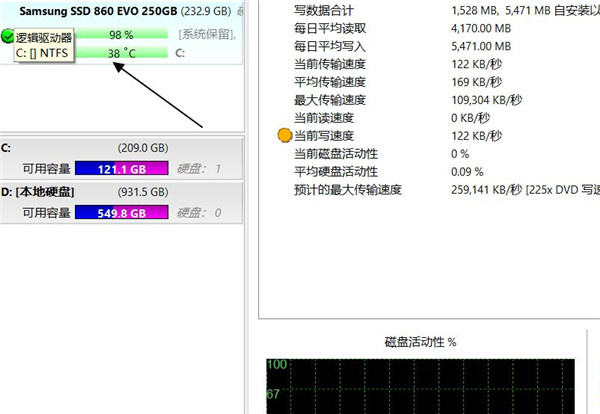Click the 每日平均读取 label

click(330, 28)
